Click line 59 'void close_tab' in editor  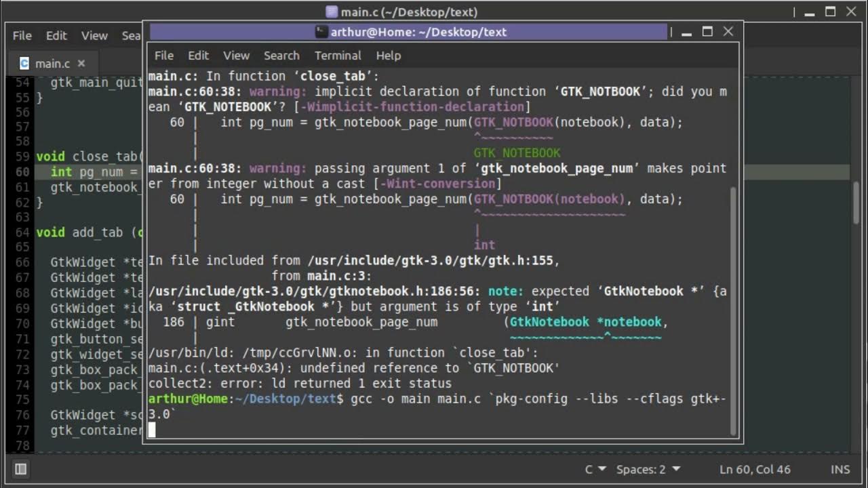[90, 157]
